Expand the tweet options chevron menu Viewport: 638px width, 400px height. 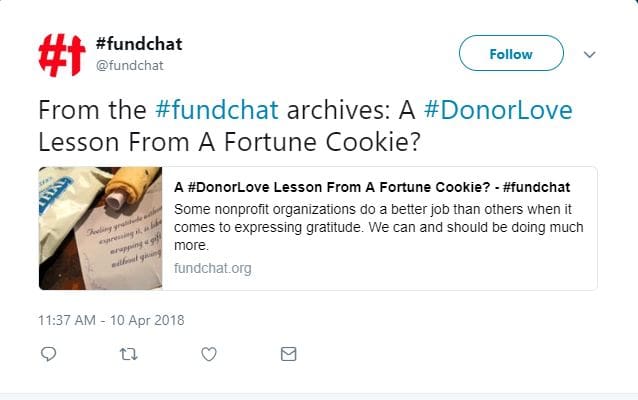589,54
